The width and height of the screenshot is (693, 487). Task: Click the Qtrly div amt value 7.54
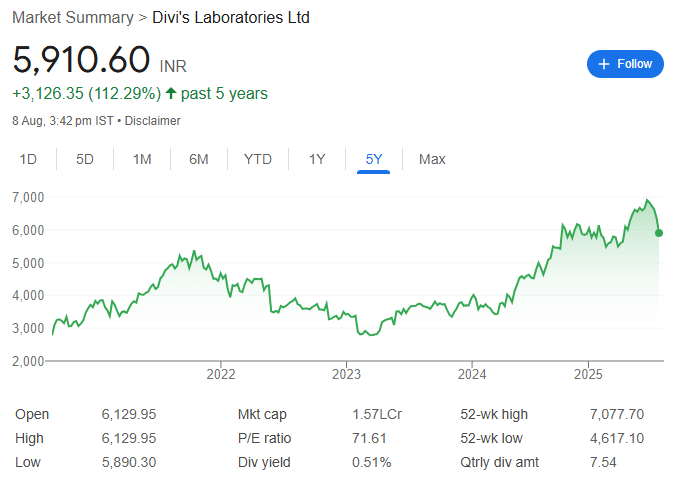click(x=603, y=462)
